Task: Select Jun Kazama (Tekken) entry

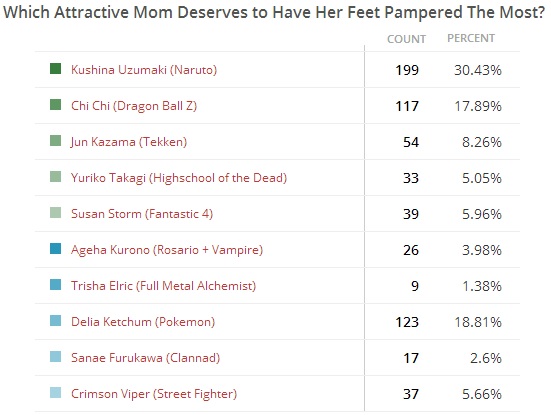Action: tap(129, 142)
